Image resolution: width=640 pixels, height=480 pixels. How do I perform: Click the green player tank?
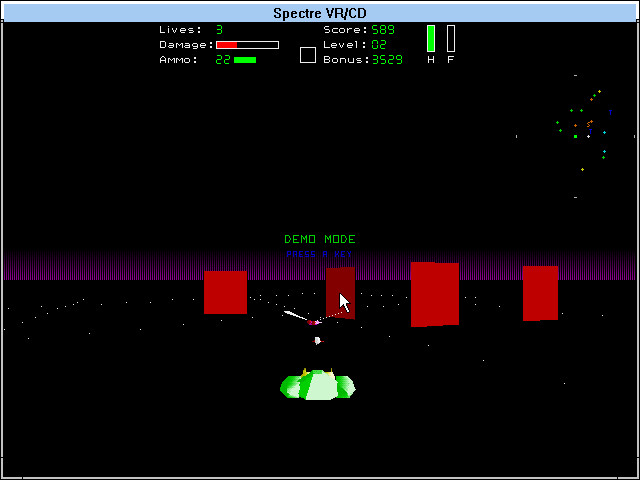[x=318, y=384]
